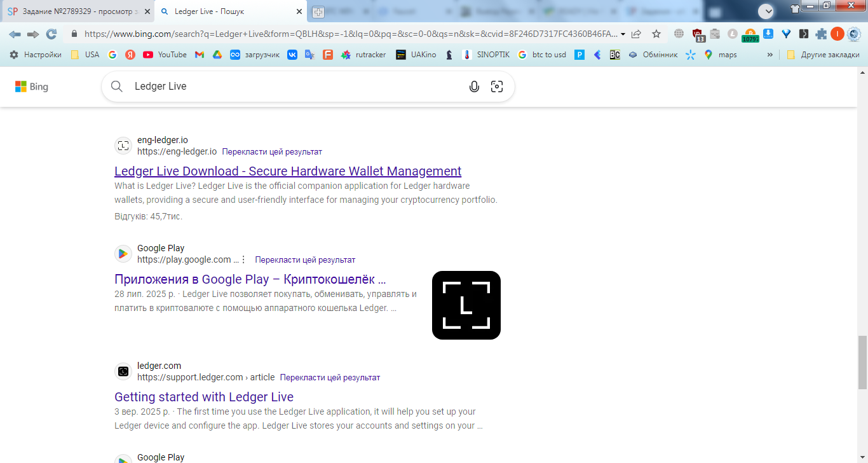Open the 'Приложения в Google Play' result
Screen dimensions: 868x463
(250, 279)
